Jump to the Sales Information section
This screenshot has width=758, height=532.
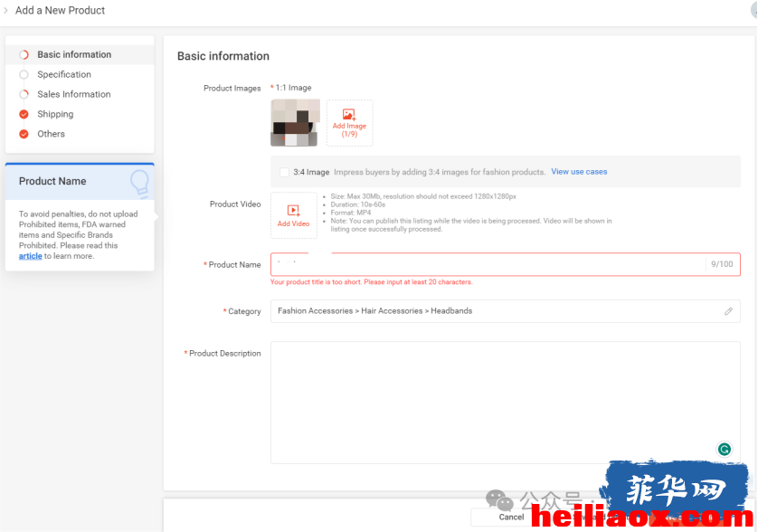click(74, 94)
